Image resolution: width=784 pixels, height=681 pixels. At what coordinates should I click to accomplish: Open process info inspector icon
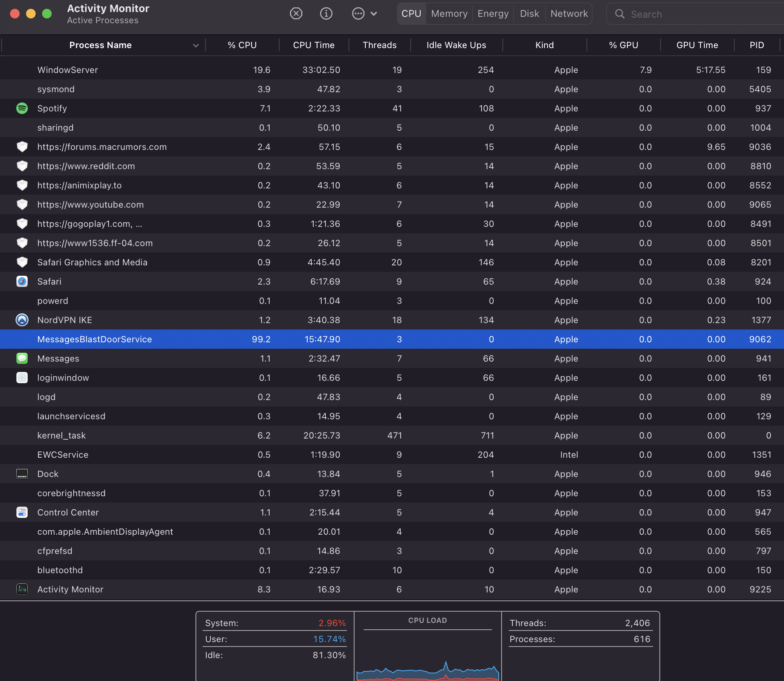coord(326,14)
